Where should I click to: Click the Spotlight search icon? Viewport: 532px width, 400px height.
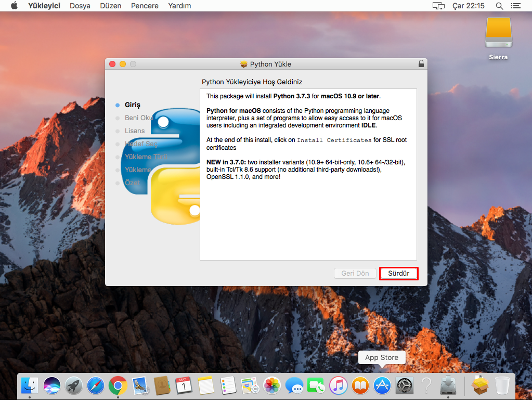coord(499,6)
